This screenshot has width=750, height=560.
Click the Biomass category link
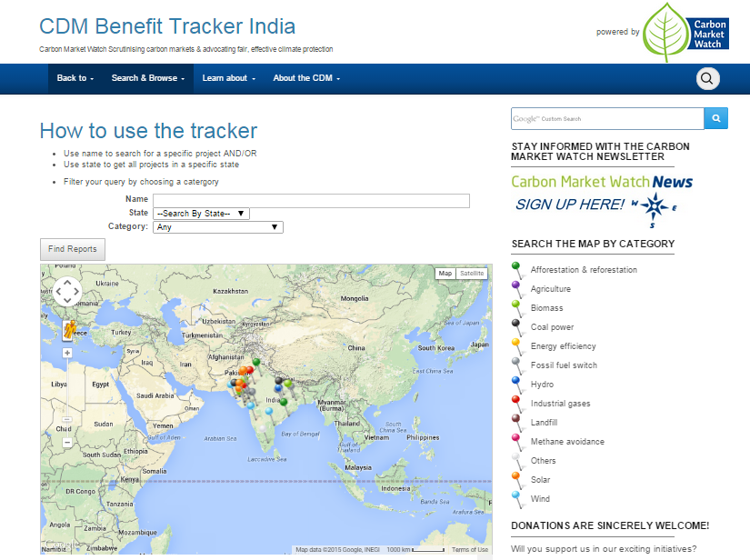(546, 308)
